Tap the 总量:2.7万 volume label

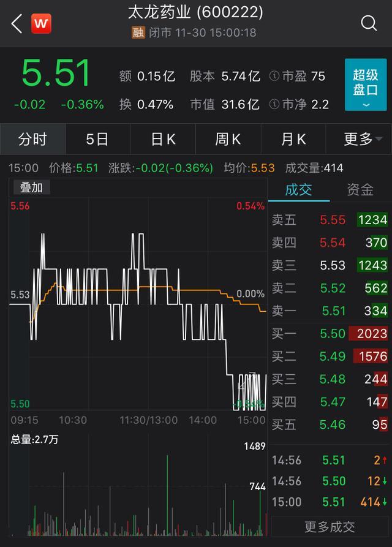[x=34, y=439]
